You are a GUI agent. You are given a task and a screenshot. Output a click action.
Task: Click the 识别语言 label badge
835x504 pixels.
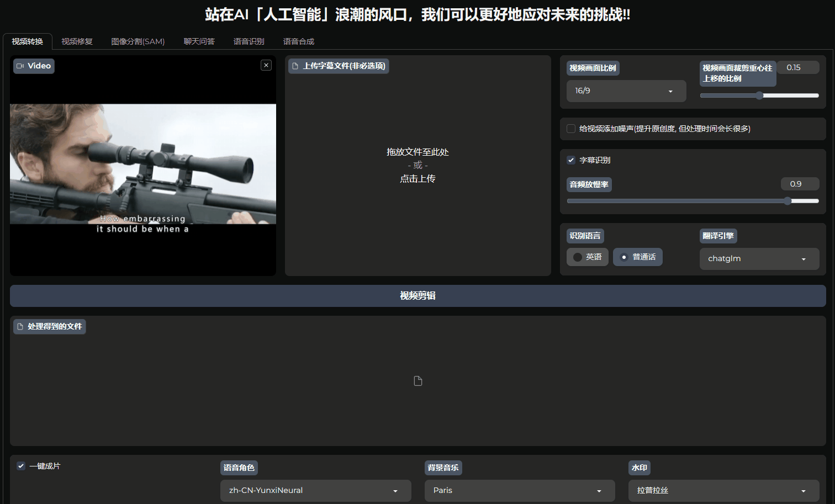pyautogui.click(x=585, y=236)
